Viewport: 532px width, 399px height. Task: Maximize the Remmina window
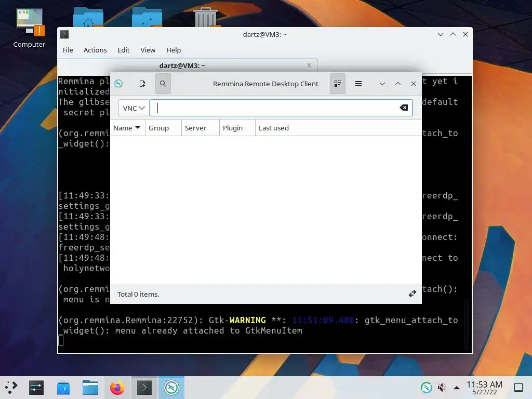[398, 84]
